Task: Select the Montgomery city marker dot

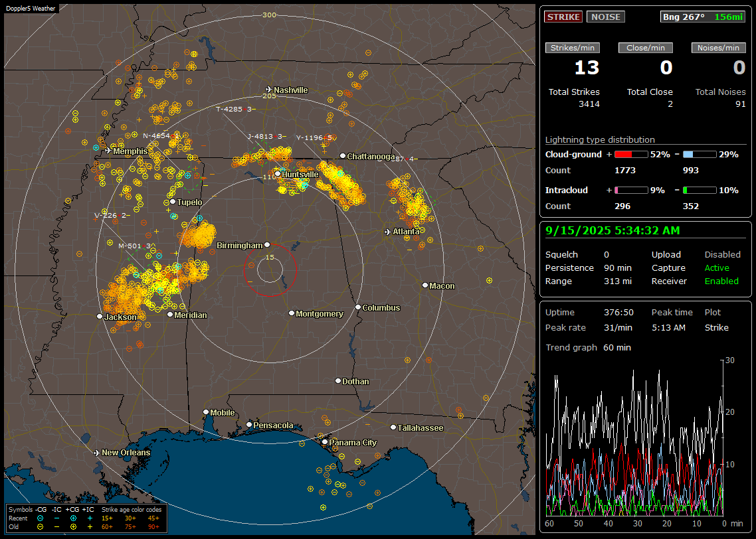Action: (x=292, y=313)
